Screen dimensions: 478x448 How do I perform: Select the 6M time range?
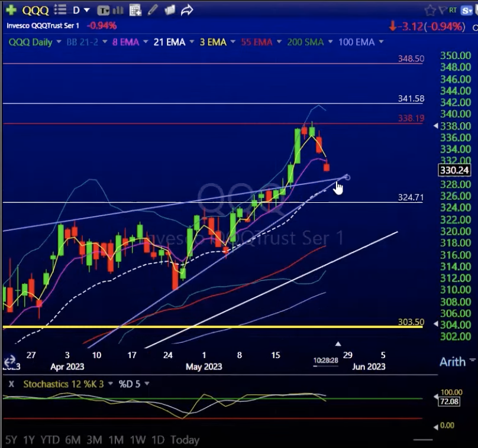click(73, 440)
